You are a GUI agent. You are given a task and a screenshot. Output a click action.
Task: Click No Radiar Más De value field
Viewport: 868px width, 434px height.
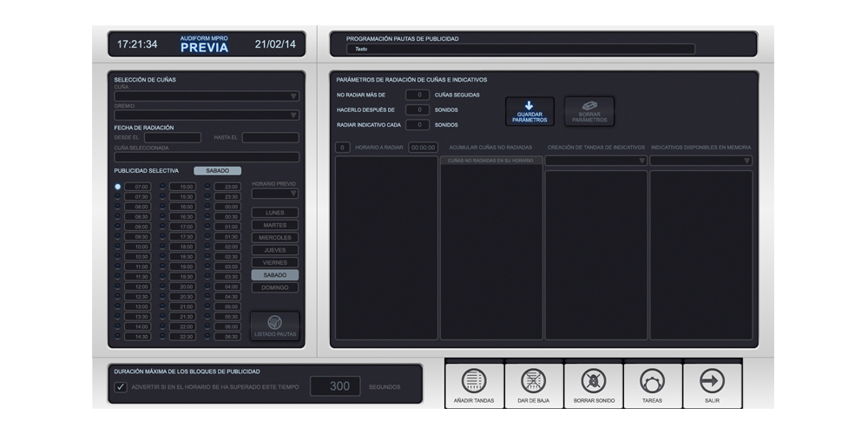(x=418, y=95)
